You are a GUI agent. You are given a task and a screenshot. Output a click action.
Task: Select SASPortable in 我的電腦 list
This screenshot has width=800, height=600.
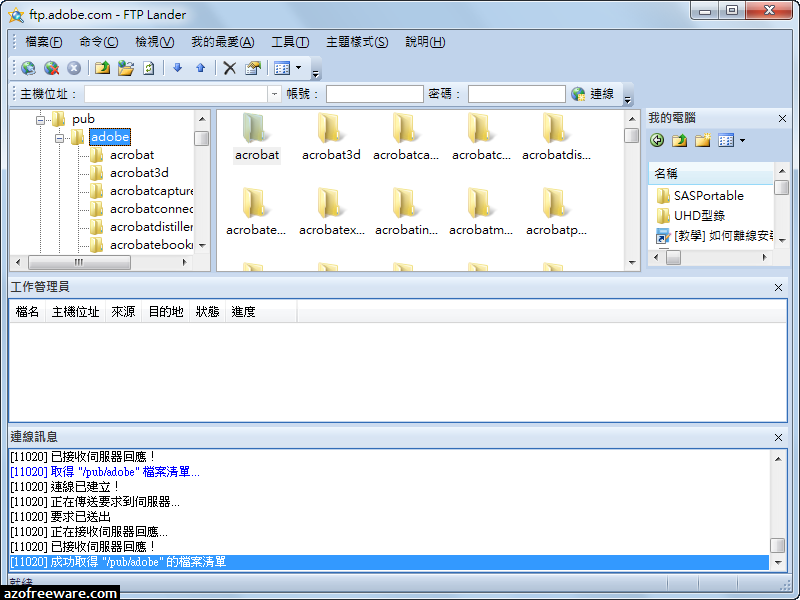coord(700,195)
